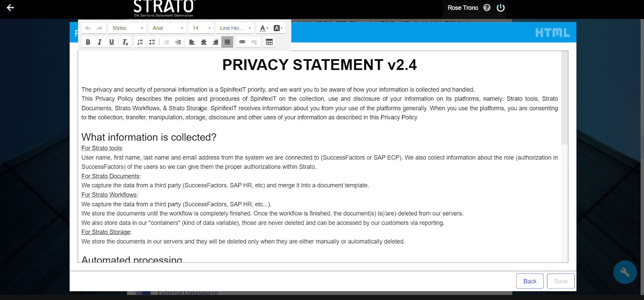Toggle italic formatting
Viewport: 644px width, 300px height.
pos(99,42)
